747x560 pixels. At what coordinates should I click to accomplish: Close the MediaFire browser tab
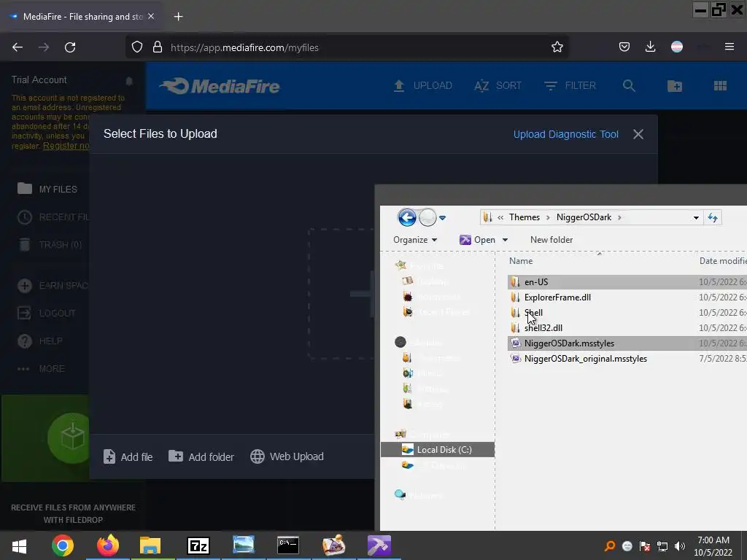pos(151,16)
